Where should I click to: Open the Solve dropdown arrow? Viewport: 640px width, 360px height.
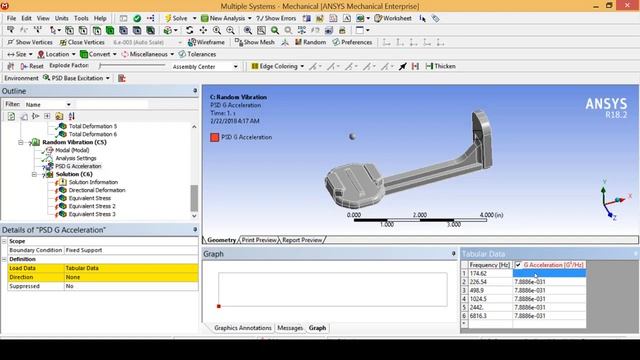pyautogui.click(x=194, y=18)
